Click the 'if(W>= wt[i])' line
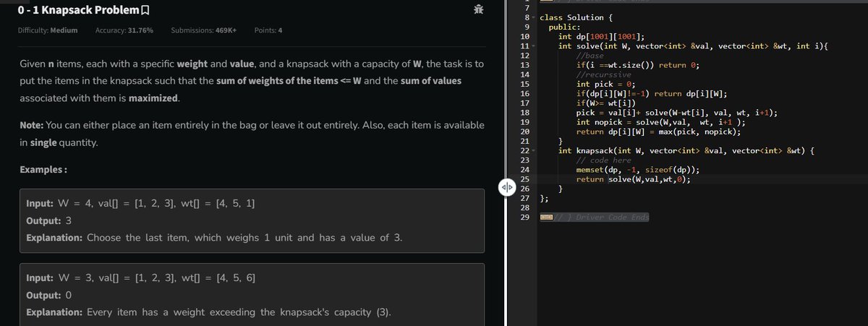Image resolution: width=868 pixels, height=326 pixels. point(606,103)
